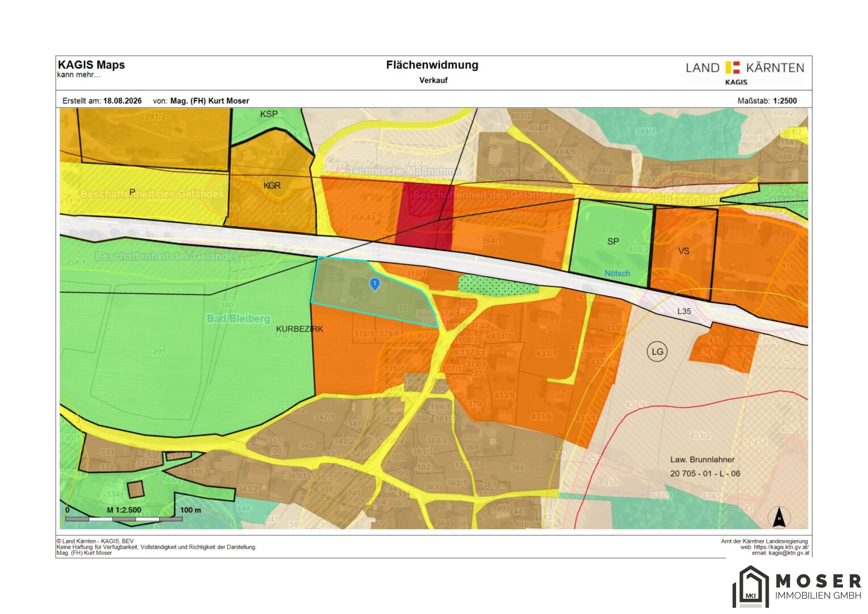Click the blue location pin marker
This screenshot has height=614, width=868.
tap(375, 284)
